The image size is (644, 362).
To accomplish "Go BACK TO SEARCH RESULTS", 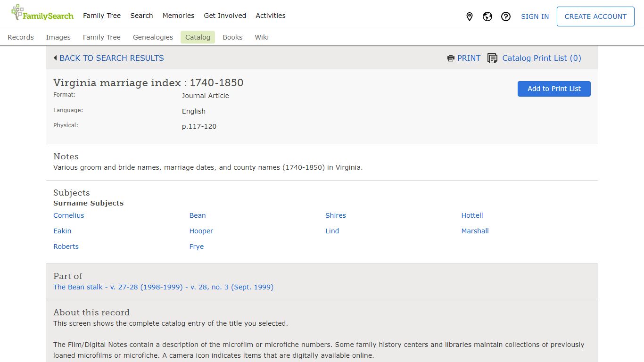I will (112, 58).
